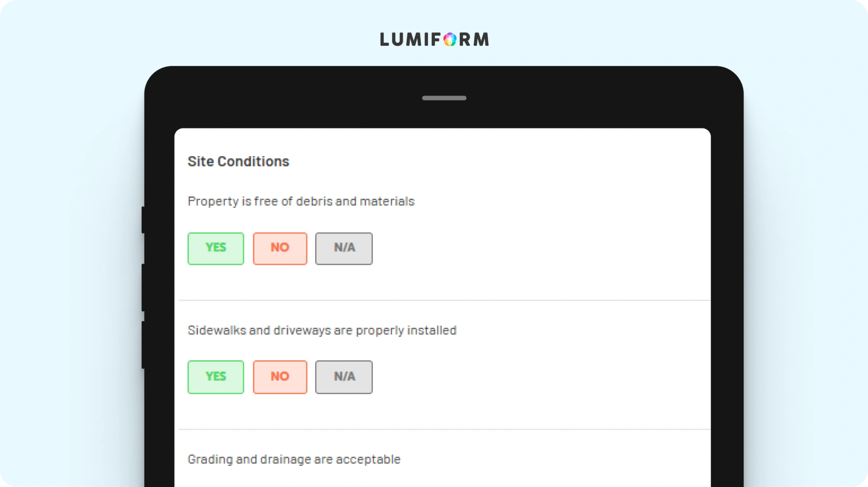868x487 pixels.
Task: Click the tablet's top side button
Action: (143, 220)
